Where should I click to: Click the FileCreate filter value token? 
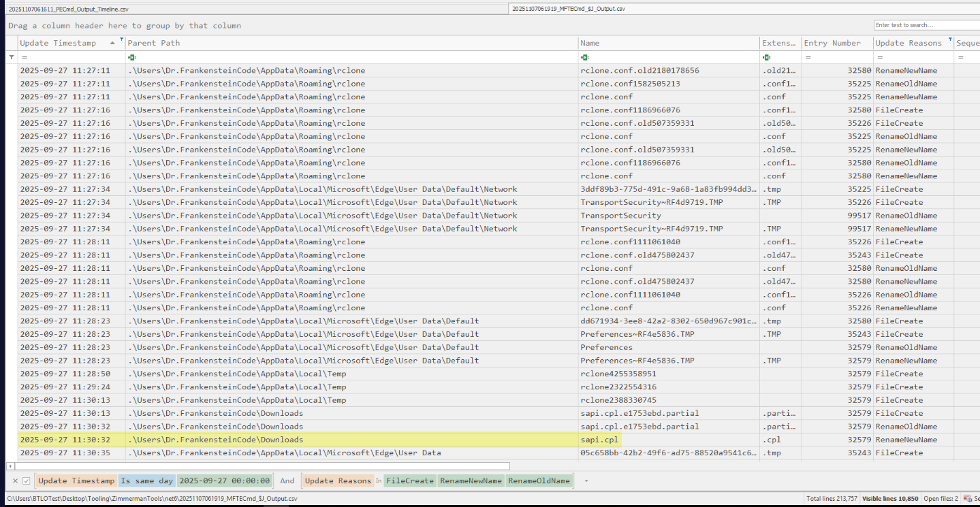(410, 480)
